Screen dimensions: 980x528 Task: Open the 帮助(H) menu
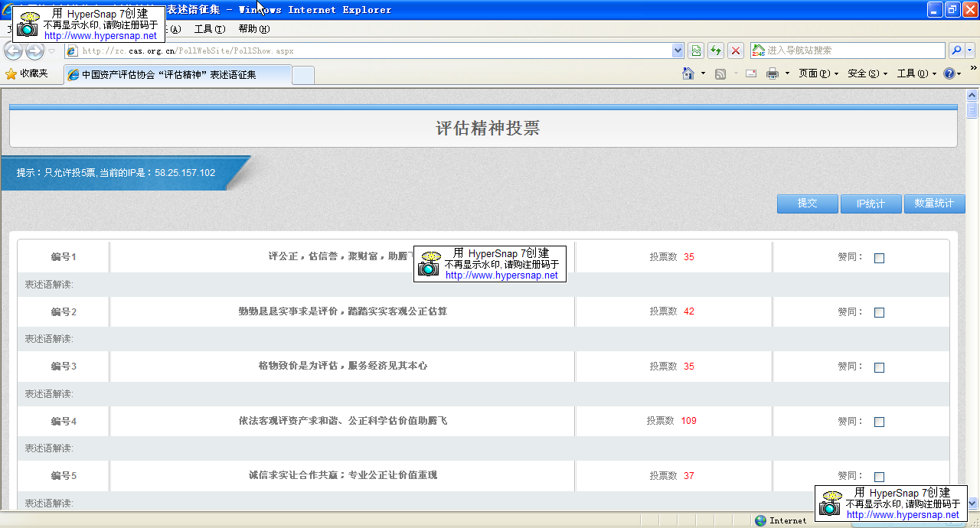coord(253,29)
